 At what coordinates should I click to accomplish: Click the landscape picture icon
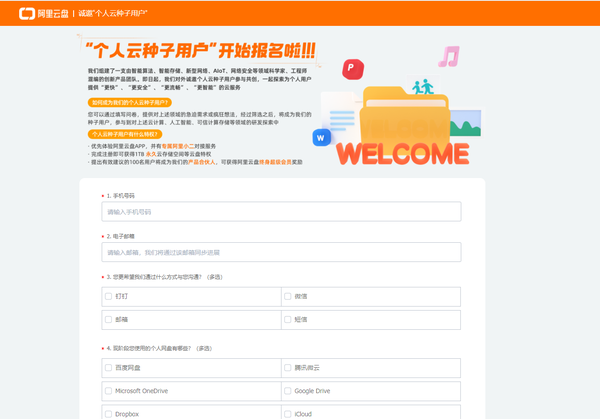[x=465, y=123]
